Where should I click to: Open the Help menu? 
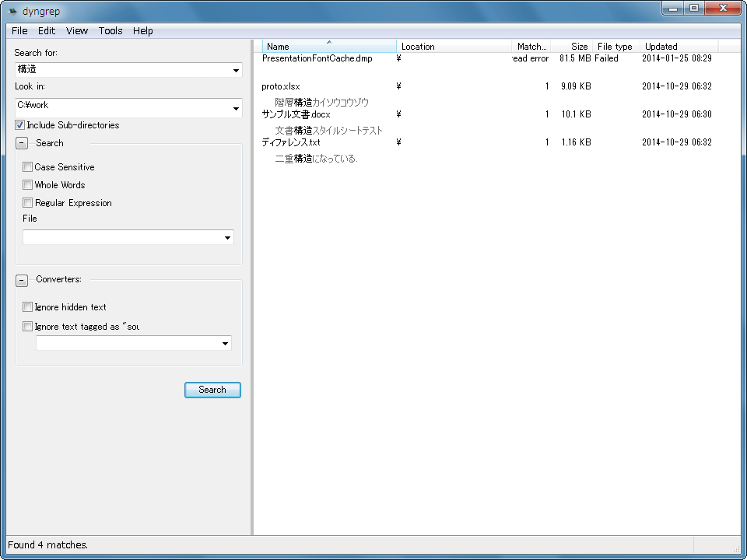coord(143,31)
